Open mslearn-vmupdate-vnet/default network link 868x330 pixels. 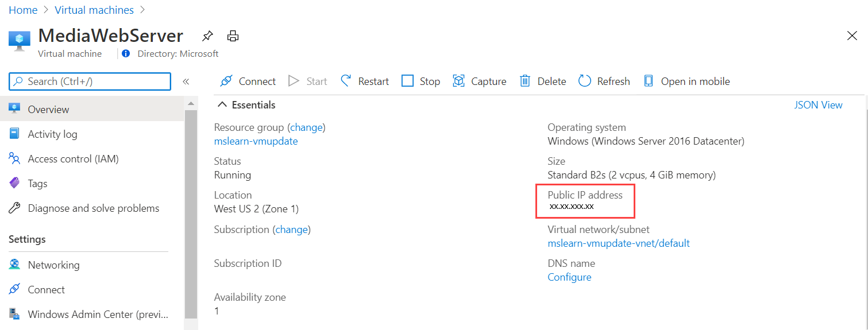(x=619, y=243)
